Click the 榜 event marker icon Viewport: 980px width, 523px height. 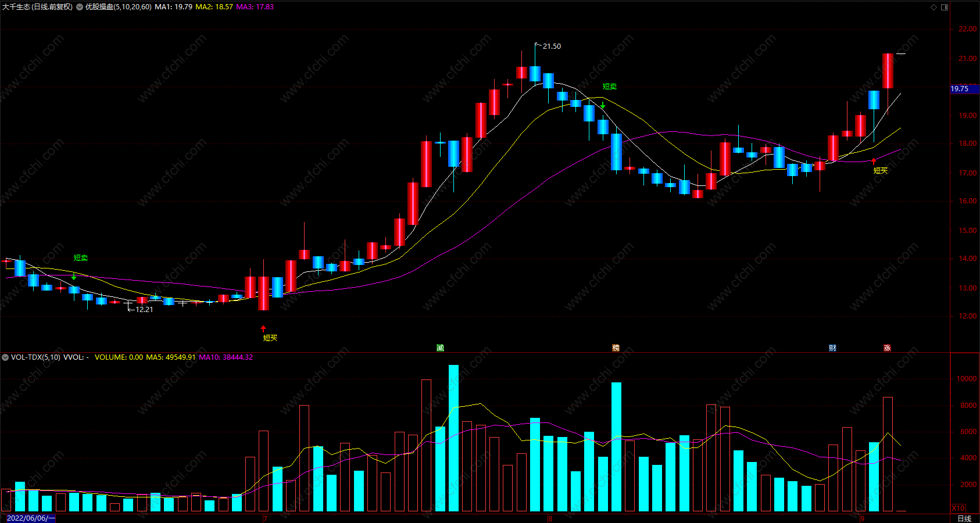point(616,348)
